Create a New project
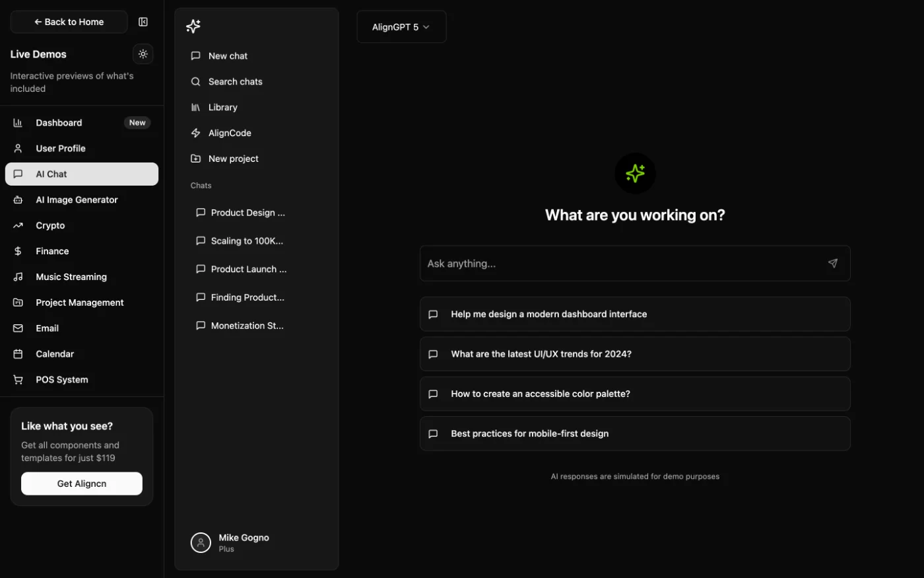Viewport: 924px width, 578px height. pyautogui.click(x=257, y=159)
